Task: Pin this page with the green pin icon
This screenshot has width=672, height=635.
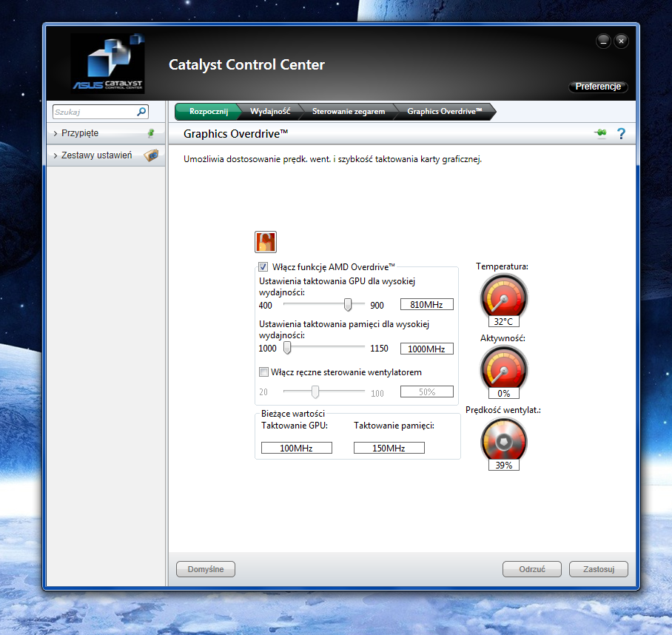Action: [600, 132]
